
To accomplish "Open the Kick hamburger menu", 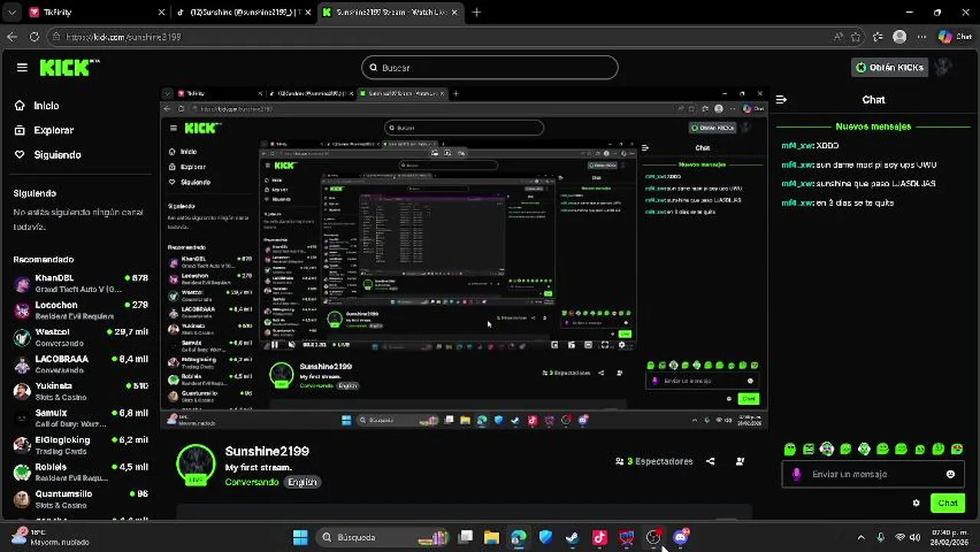I will pos(21,67).
